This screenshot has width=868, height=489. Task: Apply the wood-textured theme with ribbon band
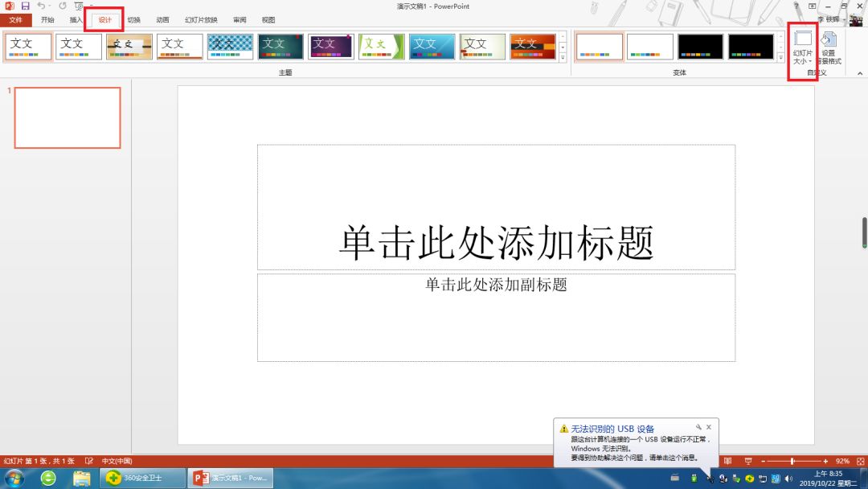(x=129, y=47)
